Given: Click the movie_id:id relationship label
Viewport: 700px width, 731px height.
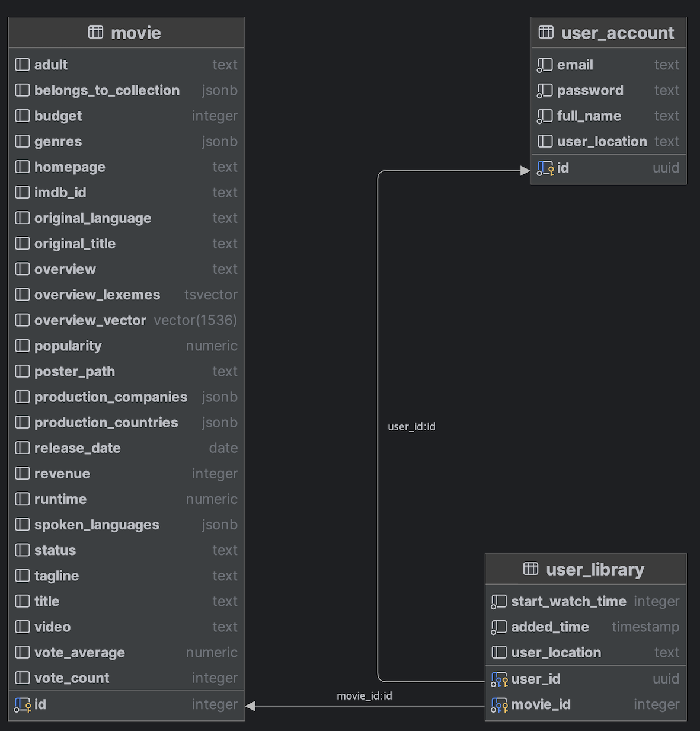Looking at the screenshot, I should pyautogui.click(x=365, y=696).
